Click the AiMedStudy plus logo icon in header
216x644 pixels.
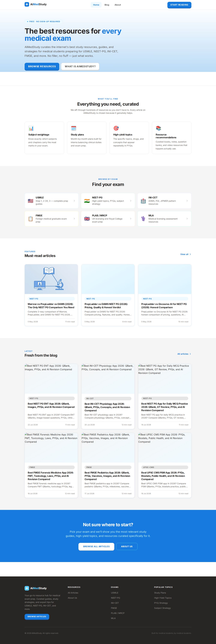(27, 4)
